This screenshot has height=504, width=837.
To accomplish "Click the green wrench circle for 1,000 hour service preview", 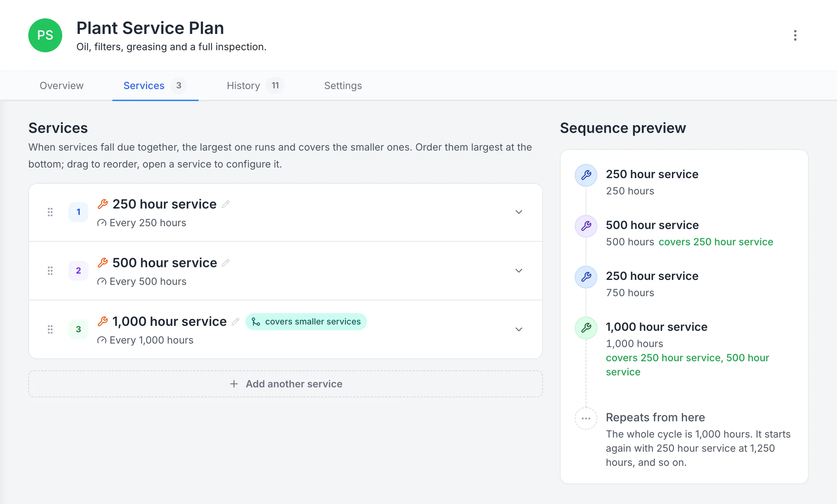I will pos(586,328).
